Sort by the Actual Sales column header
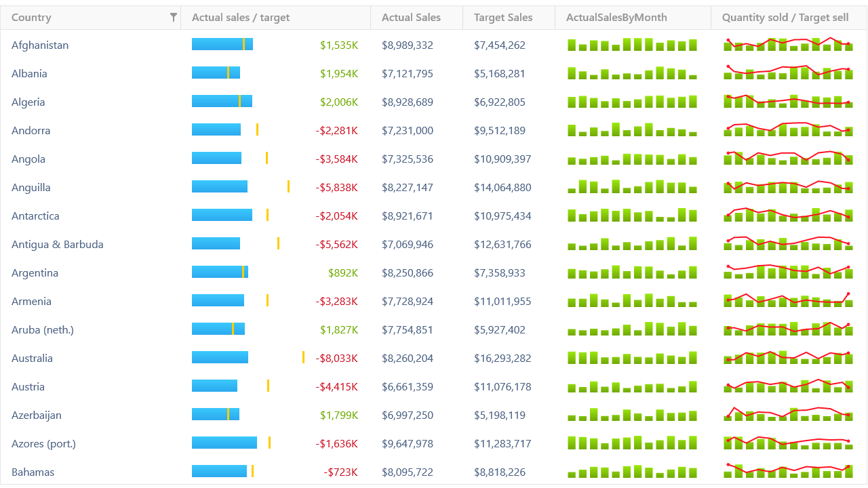Screen dimensions: 868x488 tap(411, 18)
